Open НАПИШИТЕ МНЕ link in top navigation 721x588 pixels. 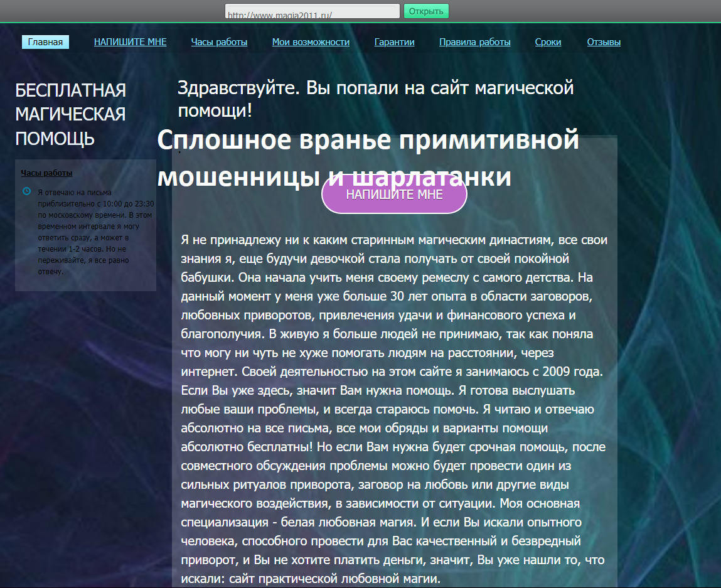click(130, 42)
